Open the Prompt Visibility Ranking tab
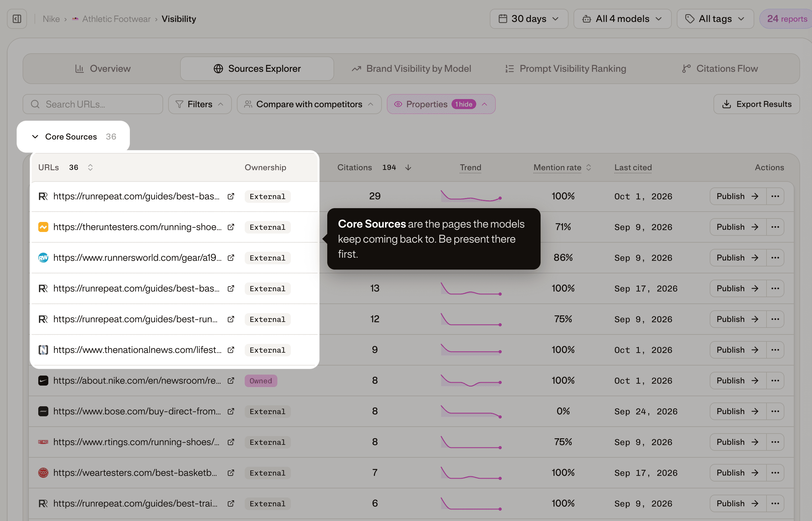The image size is (812, 521). (x=565, y=69)
